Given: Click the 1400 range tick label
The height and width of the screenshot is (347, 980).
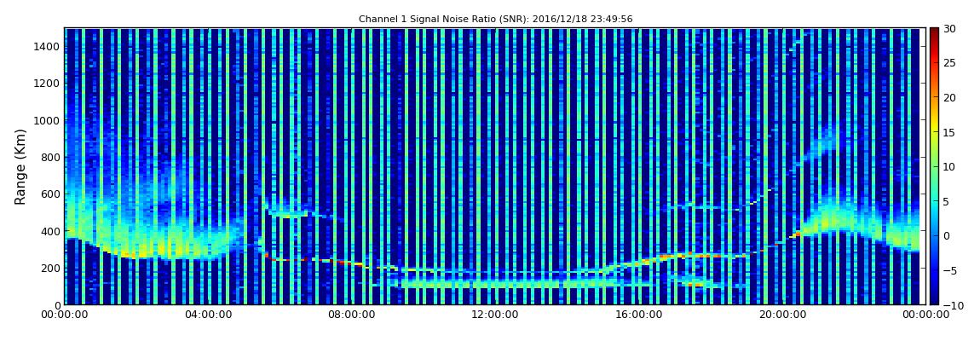Looking at the screenshot, I should tap(47, 46).
